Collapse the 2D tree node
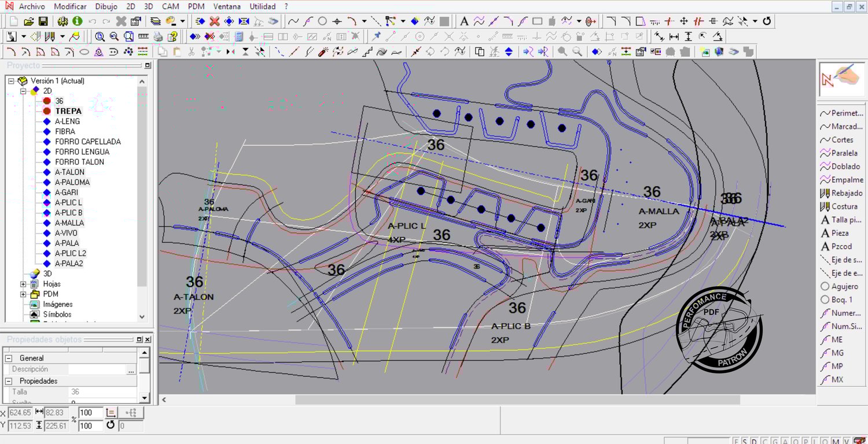 [24, 91]
